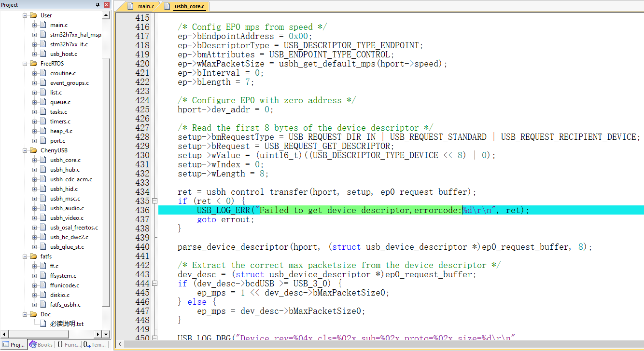
Task: Click 'USB_LOG_ERR' on the highlighted line
Action: click(223, 210)
